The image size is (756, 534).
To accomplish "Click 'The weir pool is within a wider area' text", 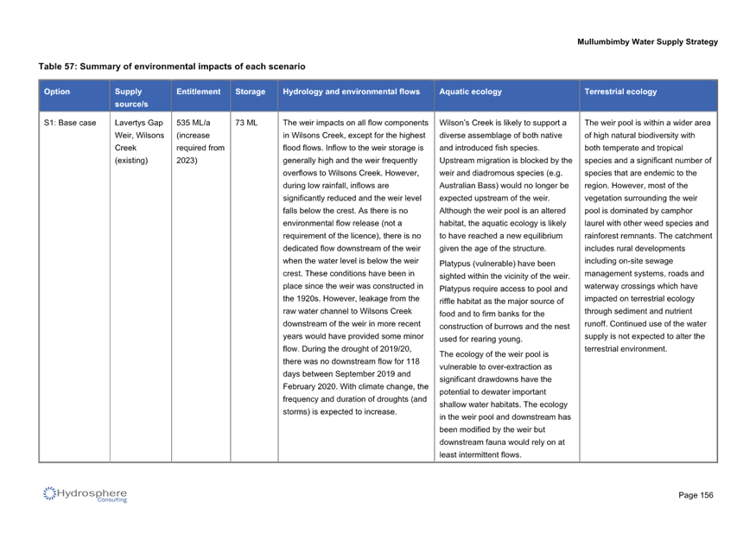I will [647, 123].
